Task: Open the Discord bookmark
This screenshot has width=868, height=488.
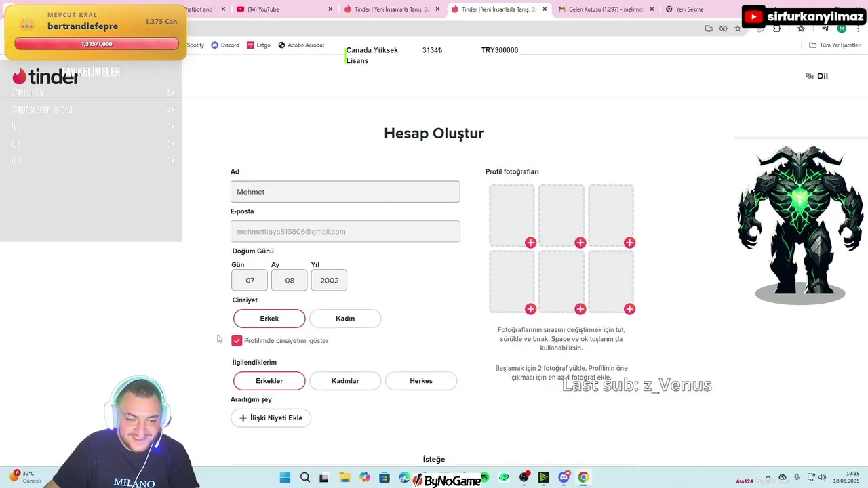Action: click(225, 45)
